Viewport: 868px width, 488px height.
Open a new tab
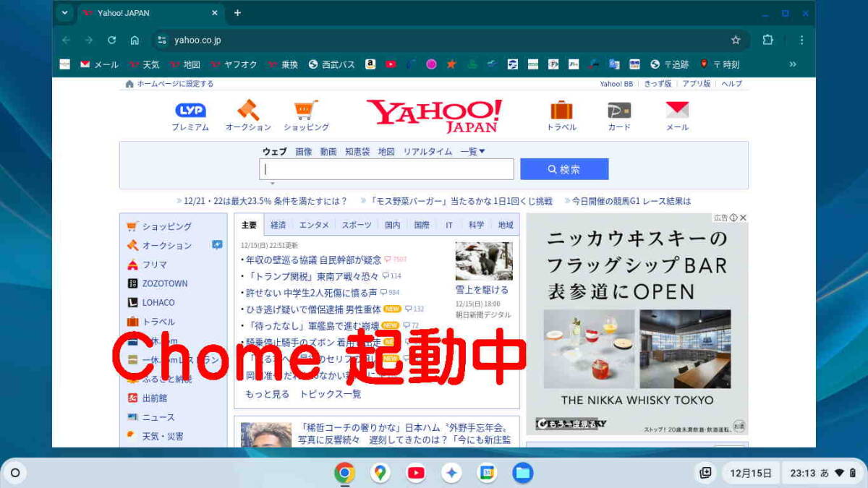point(237,13)
